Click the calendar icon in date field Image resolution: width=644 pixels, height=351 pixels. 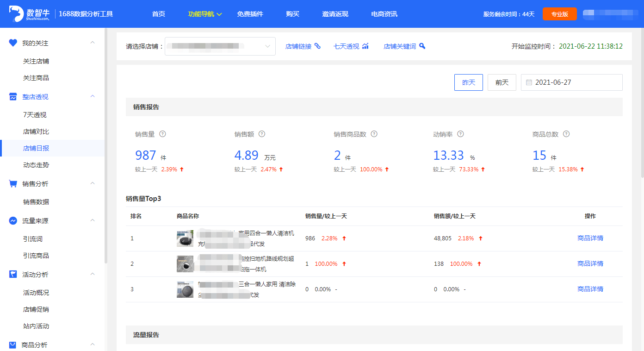point(529,82)
